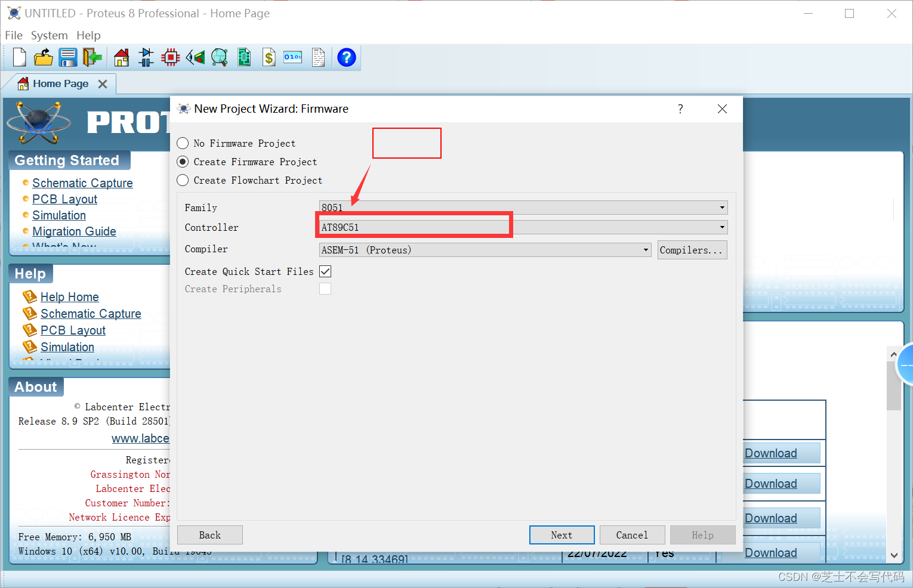Click the Back button
The image size is (913, 588).
pos(210,535)
